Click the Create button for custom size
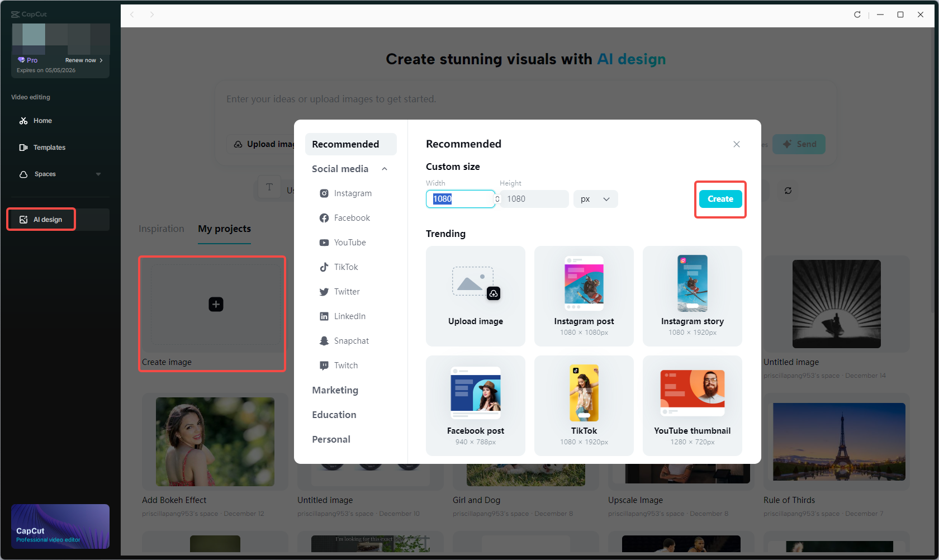This screenshot has width=939, height=560. (720, 198)
